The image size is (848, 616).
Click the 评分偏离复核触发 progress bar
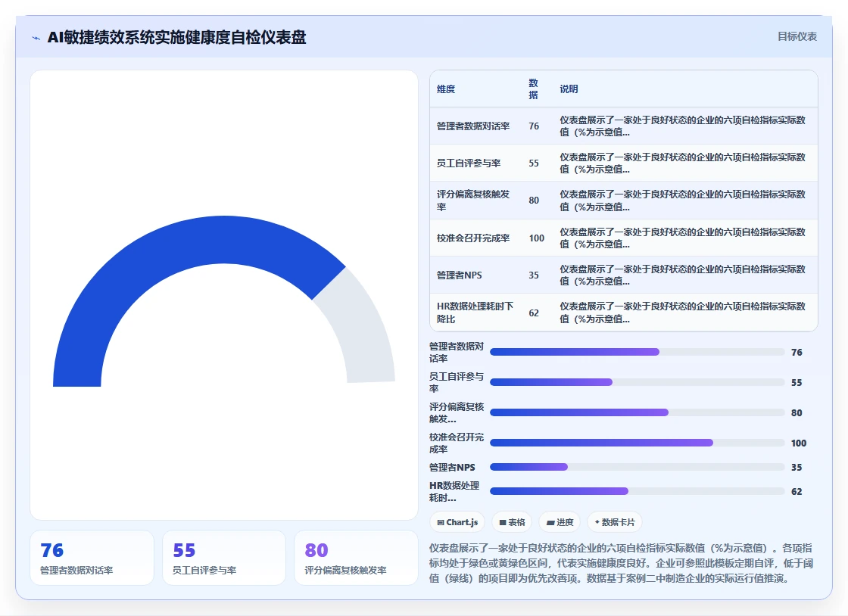(x=637, y=412)
